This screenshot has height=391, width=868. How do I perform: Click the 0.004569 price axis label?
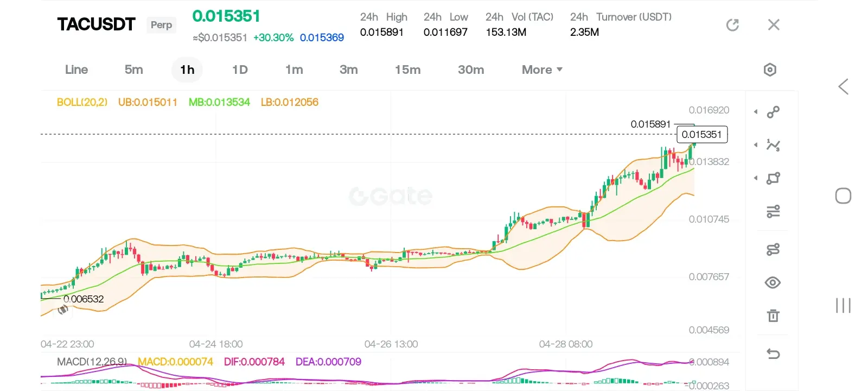point(709,330)
